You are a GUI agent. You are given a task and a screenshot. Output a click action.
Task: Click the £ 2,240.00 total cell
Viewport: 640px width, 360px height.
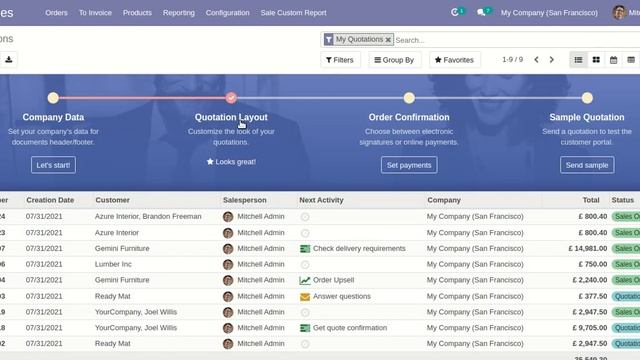pyautogui.click(x=589, y=280)
